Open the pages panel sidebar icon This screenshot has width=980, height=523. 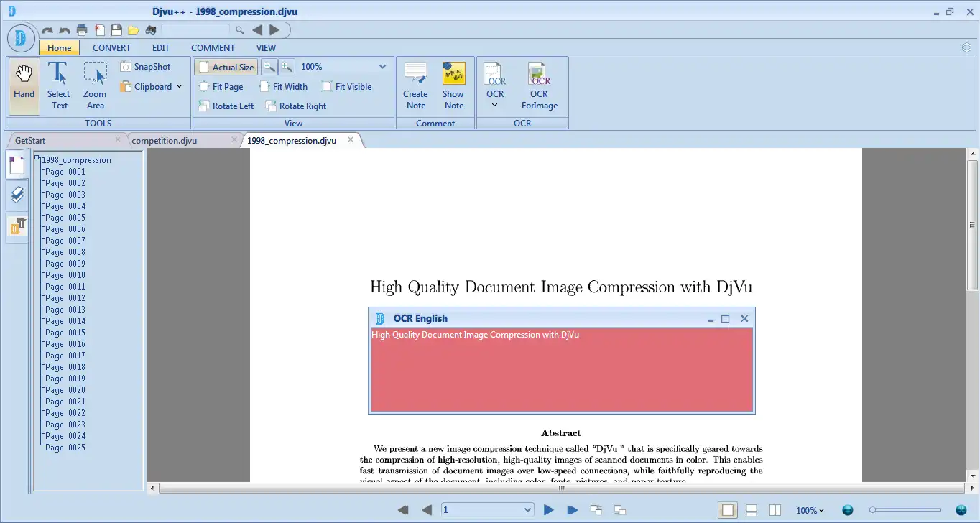pyautogui.click(x=17, y=165)
